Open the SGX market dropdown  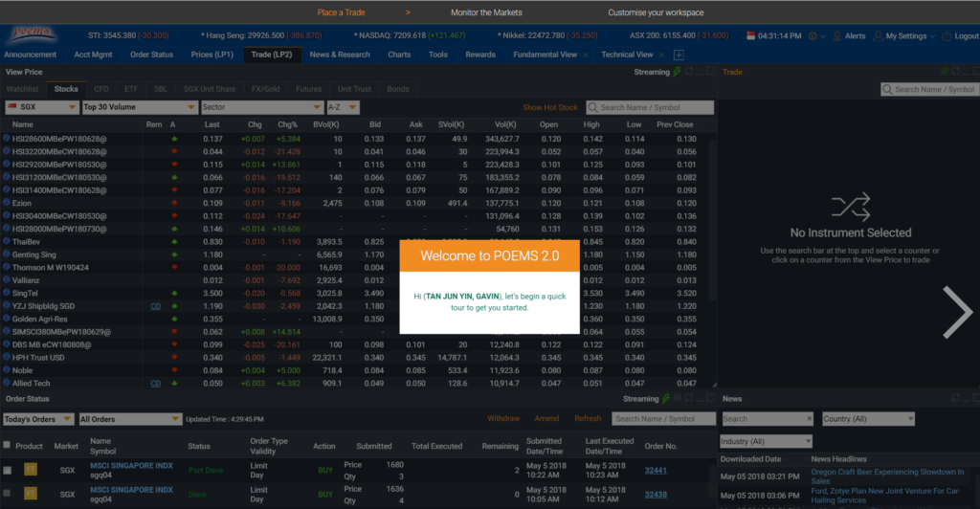pyautogui.click(x=42, y=107)
